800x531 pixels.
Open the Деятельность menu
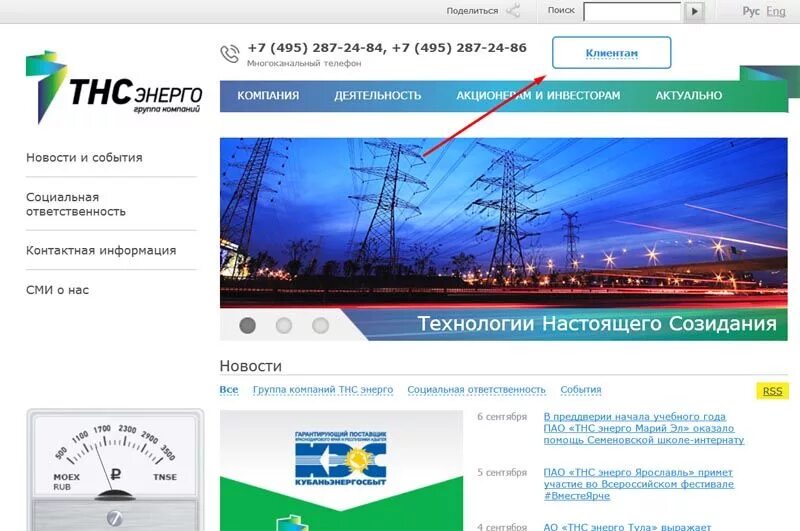pos(378,95)
